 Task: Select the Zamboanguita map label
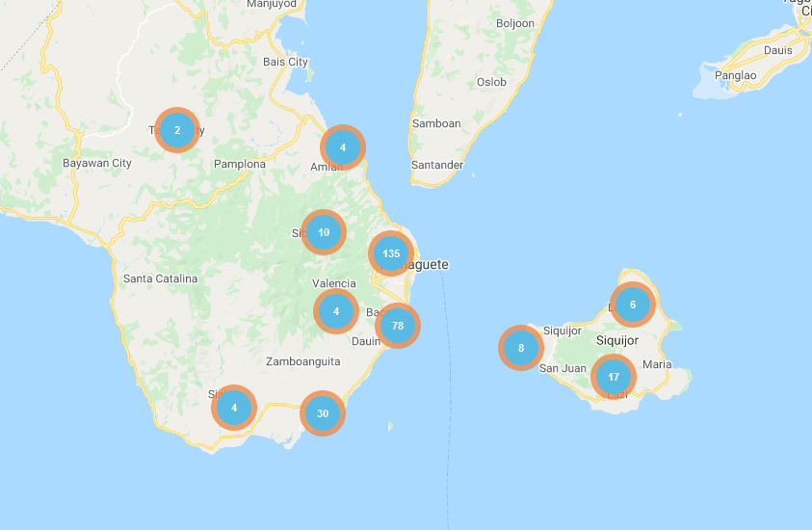click(x=303, y=361)
